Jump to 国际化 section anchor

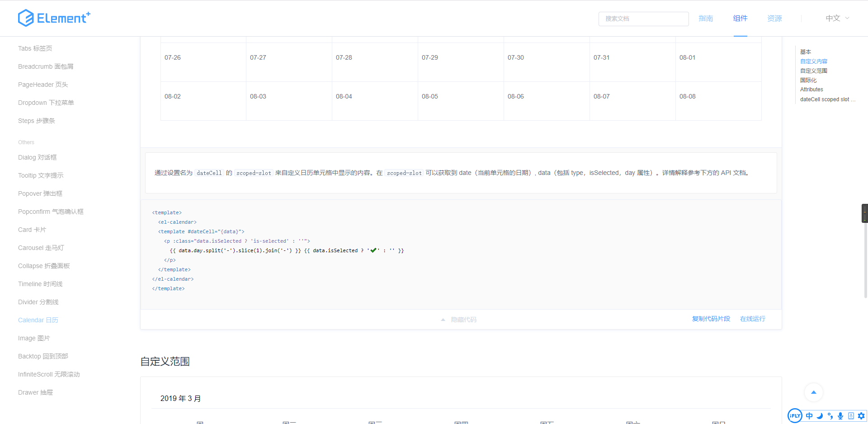click(808, 80)
